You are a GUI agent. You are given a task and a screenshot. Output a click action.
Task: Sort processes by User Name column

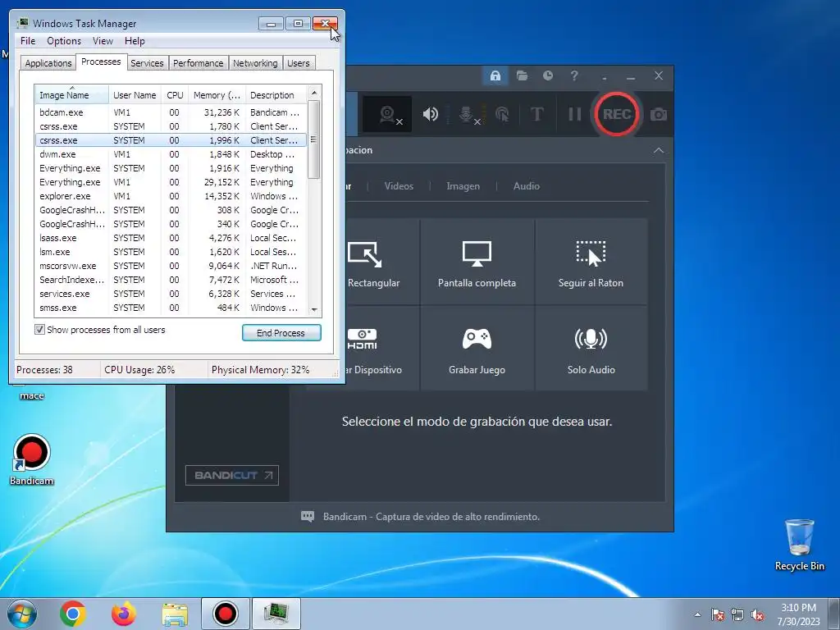pos(135,95)
